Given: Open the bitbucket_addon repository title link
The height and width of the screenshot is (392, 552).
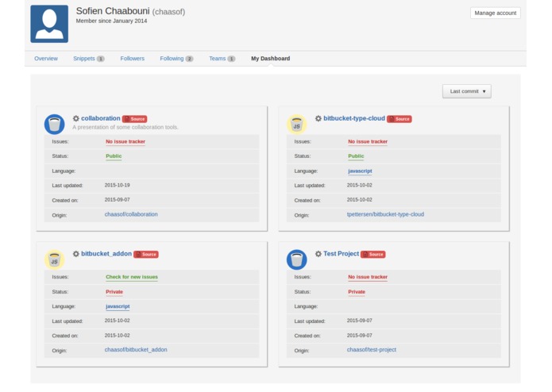Looking at the screenshot, I should 106,254.
